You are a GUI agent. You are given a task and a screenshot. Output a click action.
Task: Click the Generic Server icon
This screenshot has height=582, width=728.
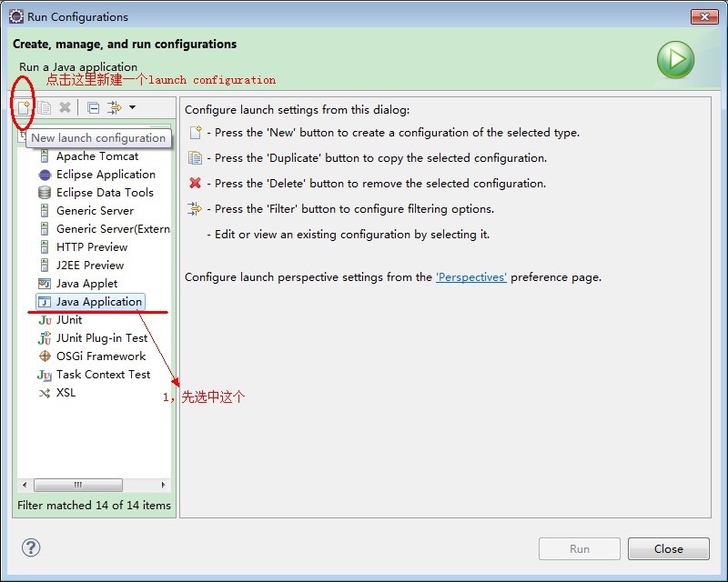(45, 210)
